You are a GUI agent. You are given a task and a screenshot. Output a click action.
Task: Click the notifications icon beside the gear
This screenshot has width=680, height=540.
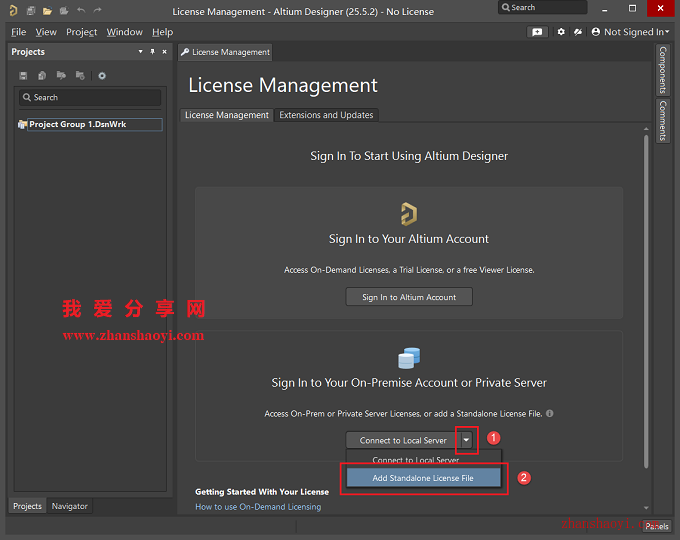[578, 32]
